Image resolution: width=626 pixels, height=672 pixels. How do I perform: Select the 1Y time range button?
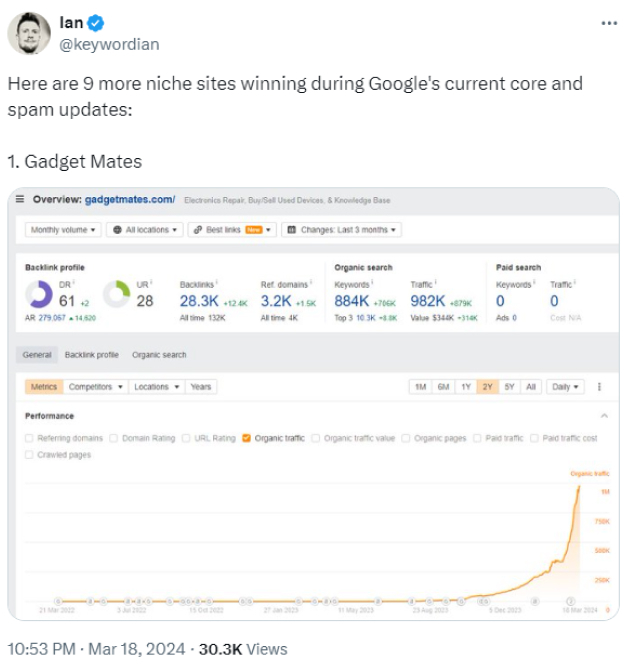click(466, 387)
